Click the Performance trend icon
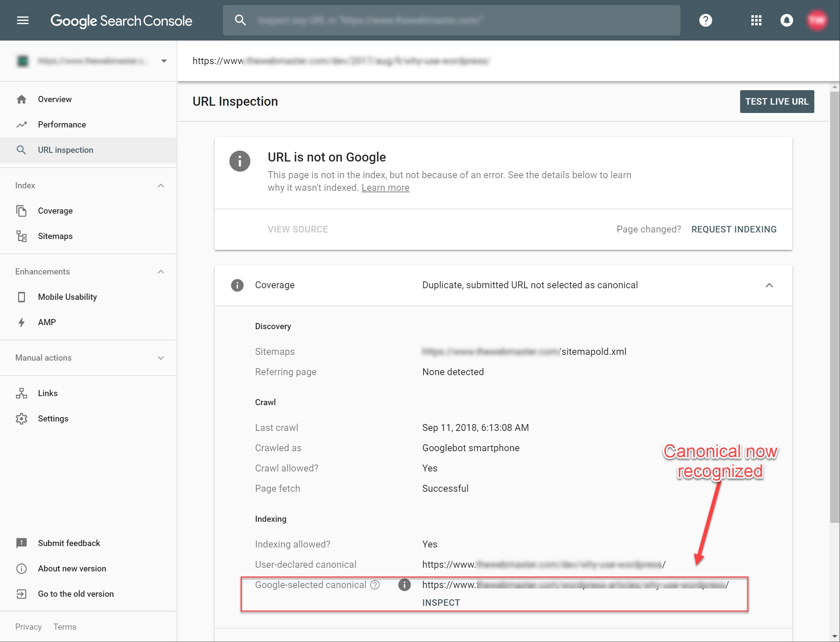 point(21,125)
